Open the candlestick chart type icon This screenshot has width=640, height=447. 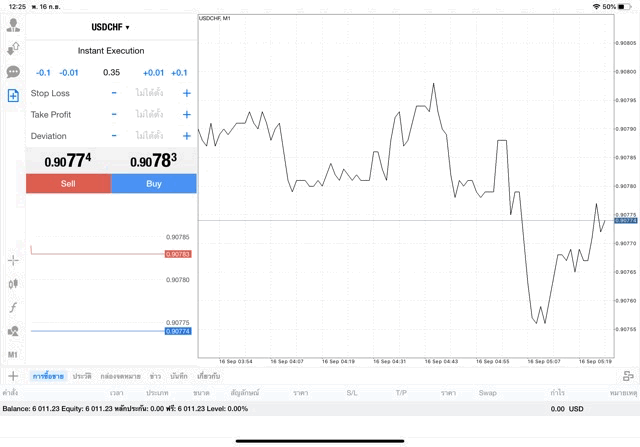point(13,284)
